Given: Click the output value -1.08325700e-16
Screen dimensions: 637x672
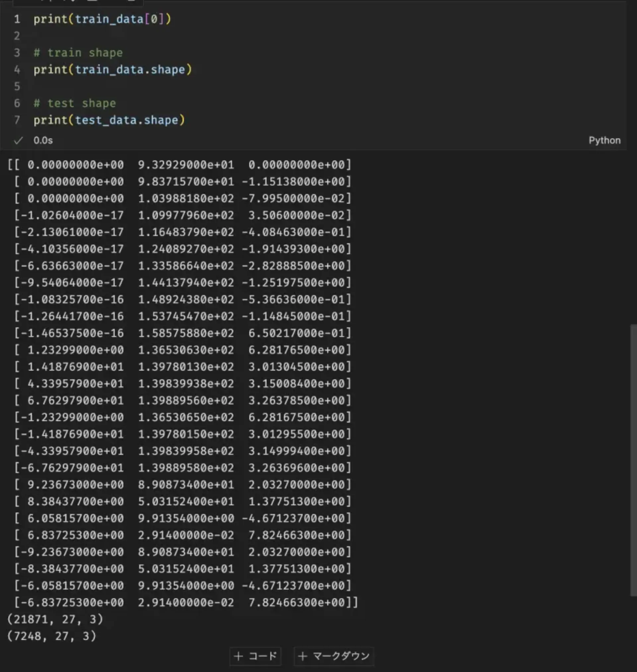Looking at the screenshot, I should click(72, 299).
